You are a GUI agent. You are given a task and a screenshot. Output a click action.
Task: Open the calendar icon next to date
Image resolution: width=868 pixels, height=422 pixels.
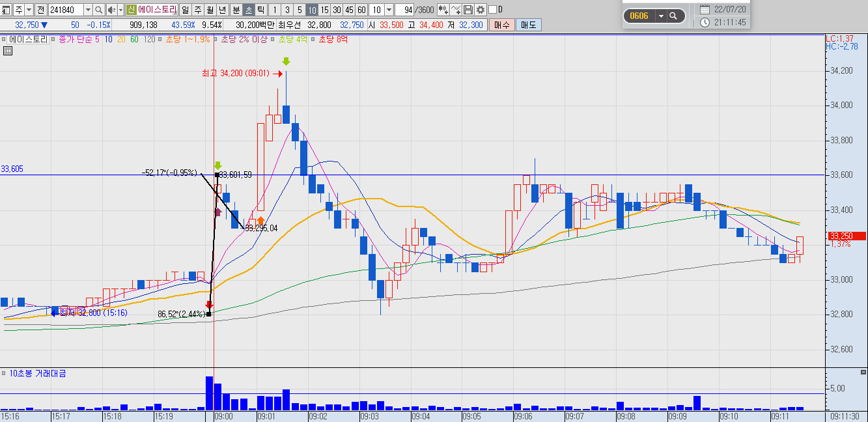click(x=705, y=9)
